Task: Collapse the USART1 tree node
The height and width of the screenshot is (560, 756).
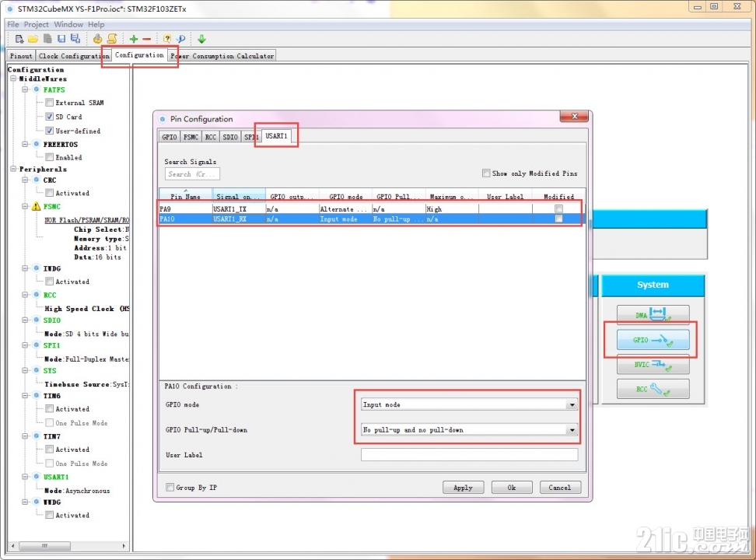Action: 25,477
